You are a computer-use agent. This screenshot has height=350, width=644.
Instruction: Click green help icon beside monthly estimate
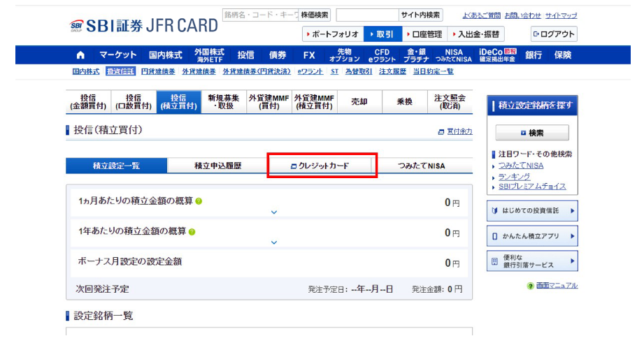199,202
